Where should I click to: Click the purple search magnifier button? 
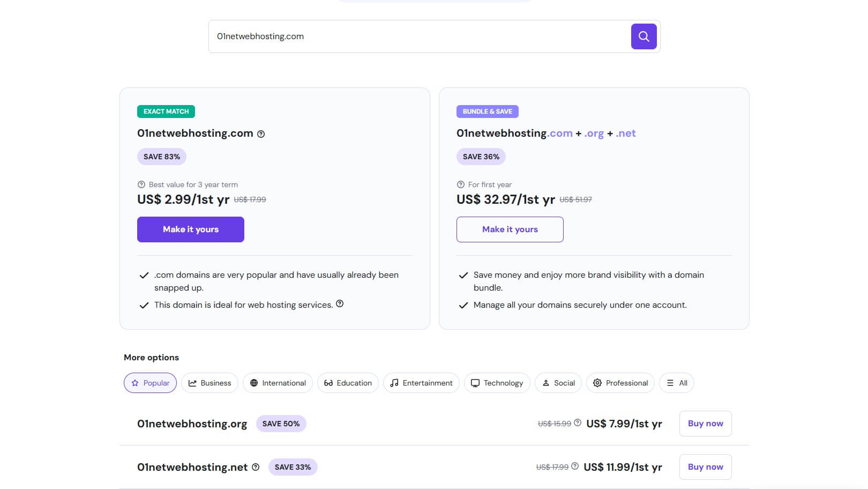[643, 36]
